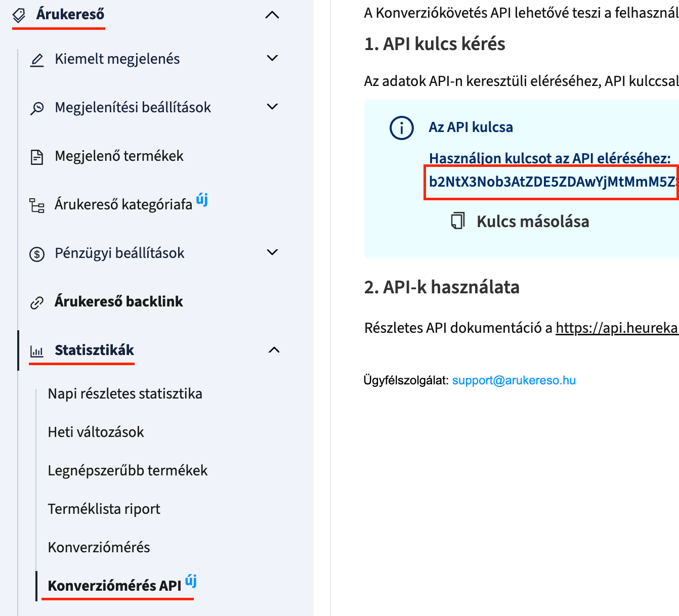This screenshot has width=679, height=616.
Task: Click the pencil icon beside Kiemelt megjelenés
Action: click(37, 60)
